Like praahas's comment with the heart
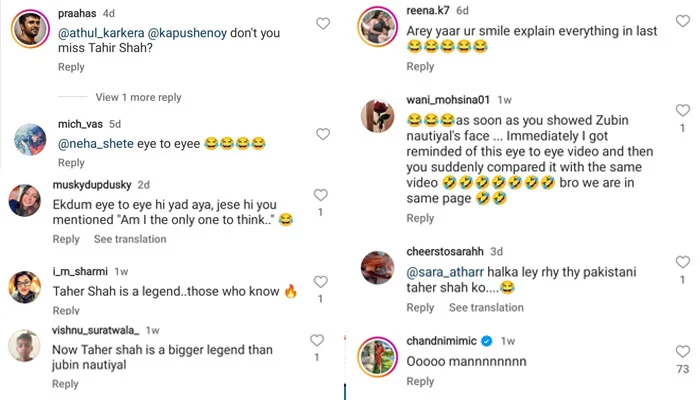700x400 pixels. click(x=323, y=22)
